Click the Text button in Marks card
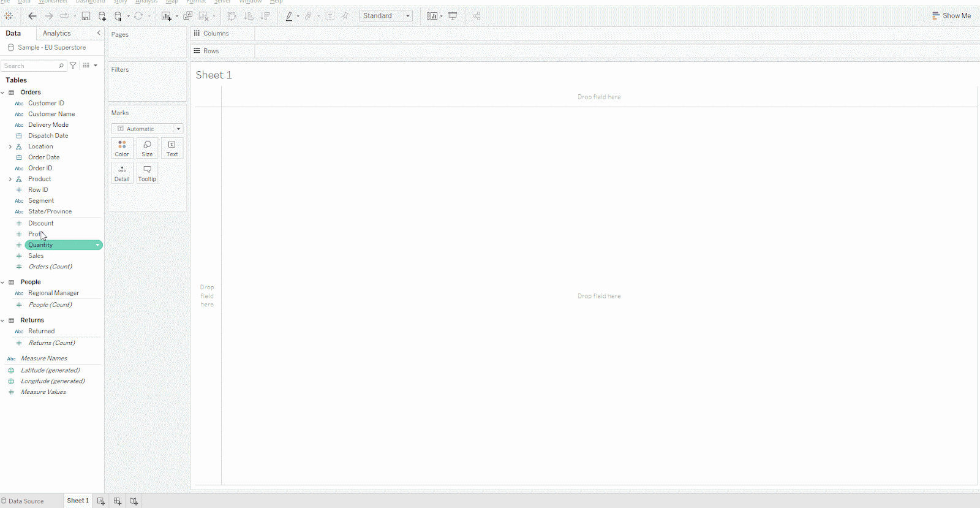The width and height of the screenshot is (980, 508). click(172, 148)
